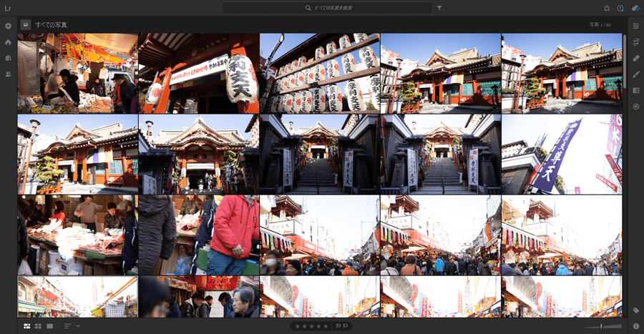Set rating to one star

[298, 326]
